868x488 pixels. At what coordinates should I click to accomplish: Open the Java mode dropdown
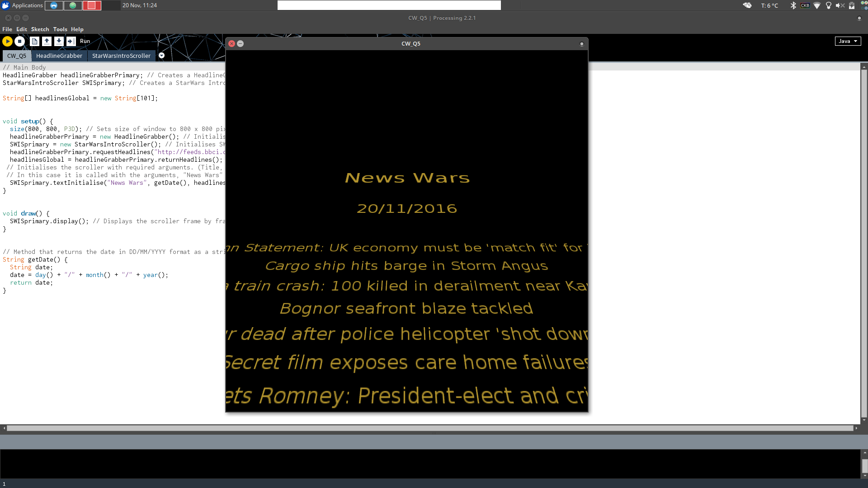[x=848, y=41]
